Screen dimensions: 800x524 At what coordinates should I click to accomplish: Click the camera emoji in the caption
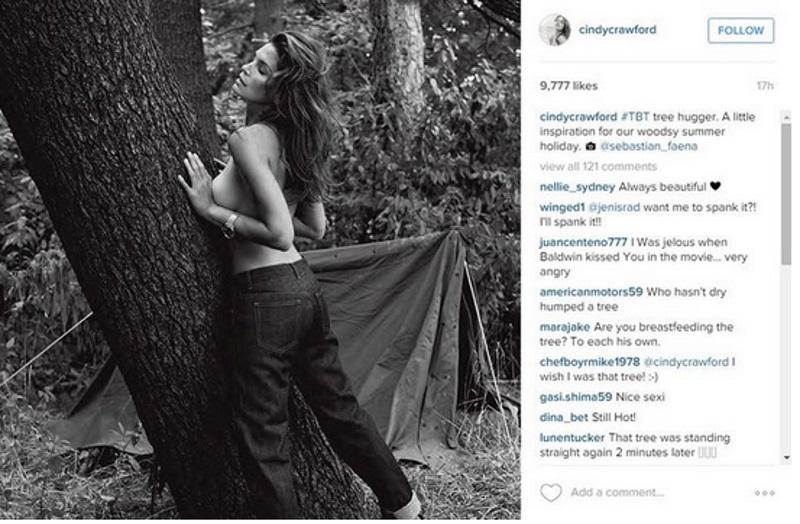(x=590, y=146)
